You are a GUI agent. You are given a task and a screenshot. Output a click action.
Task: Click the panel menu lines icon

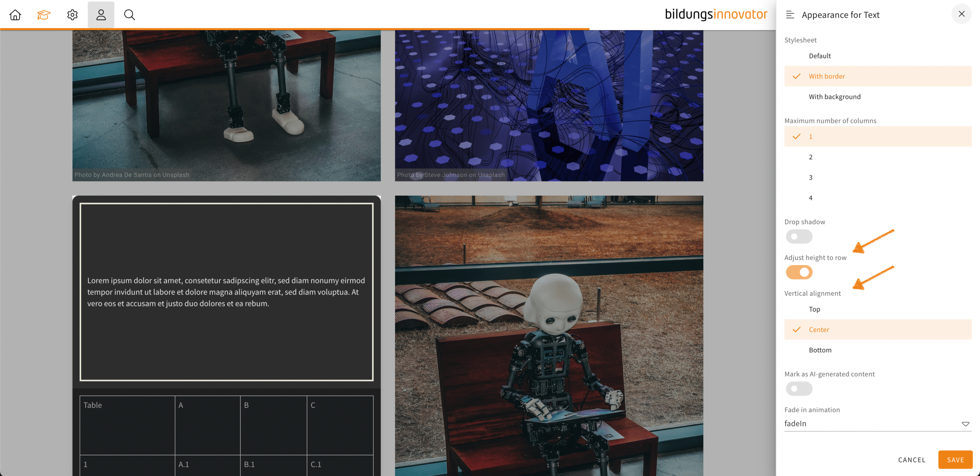tap(790, 15)
